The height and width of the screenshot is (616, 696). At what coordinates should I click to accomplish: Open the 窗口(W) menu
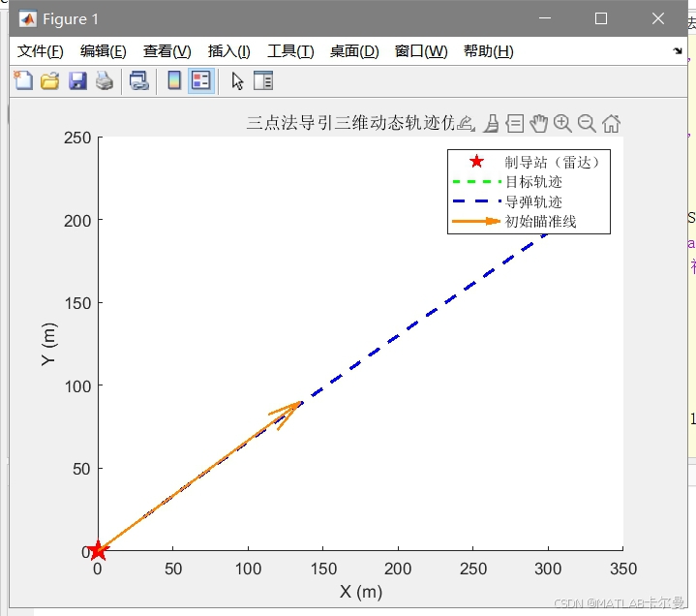pyautogui.click(x=421, y=51)
